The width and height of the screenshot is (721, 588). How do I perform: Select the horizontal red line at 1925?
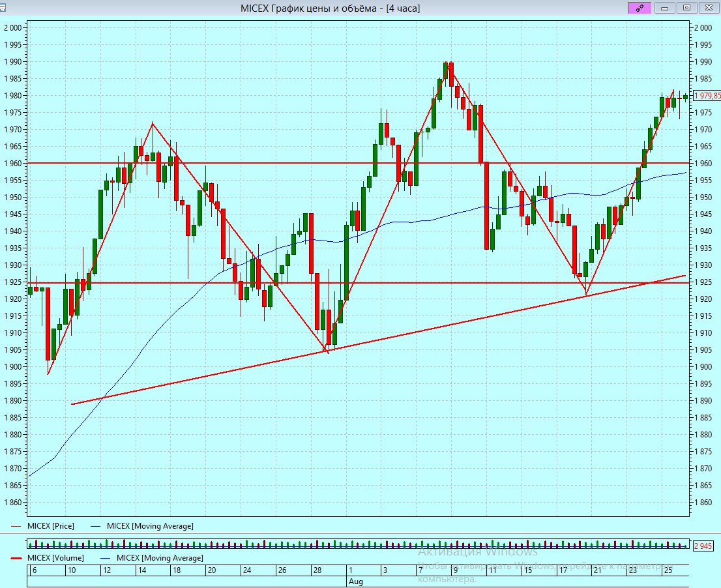[x=196, y=283]
